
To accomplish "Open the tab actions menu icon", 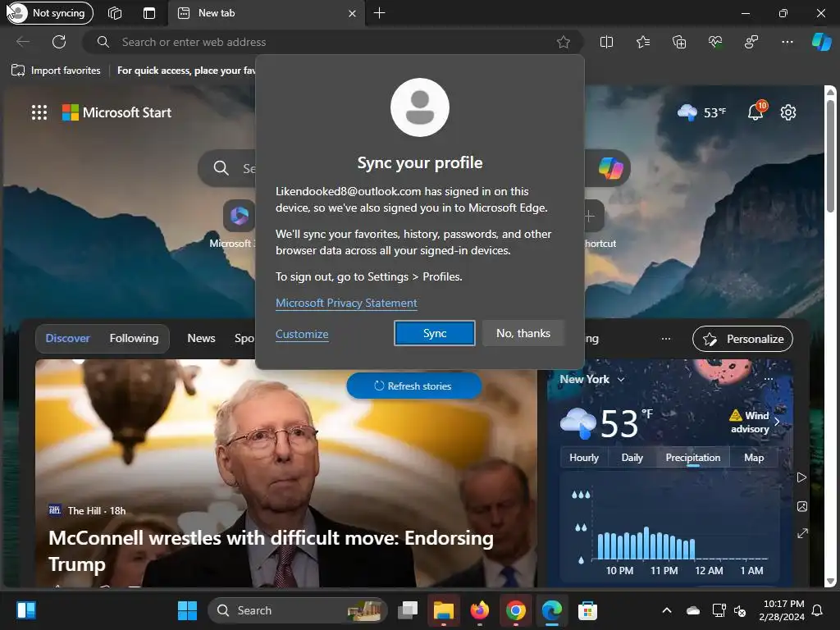I will pos(149,13).
